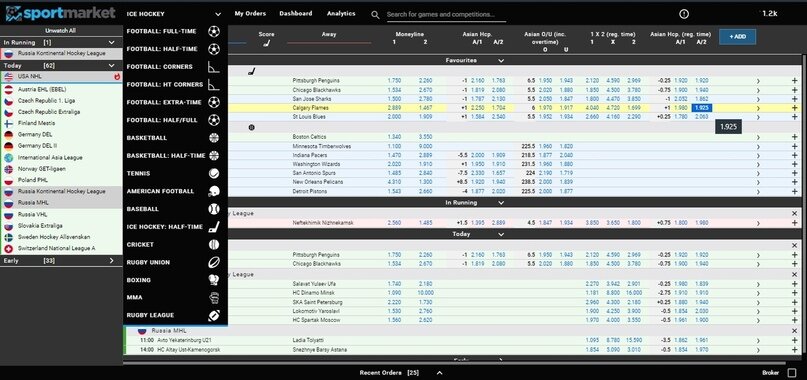807x380 pixels.
Task: Choose Football: HT Corners flag icon
Action: pos(214,84)
